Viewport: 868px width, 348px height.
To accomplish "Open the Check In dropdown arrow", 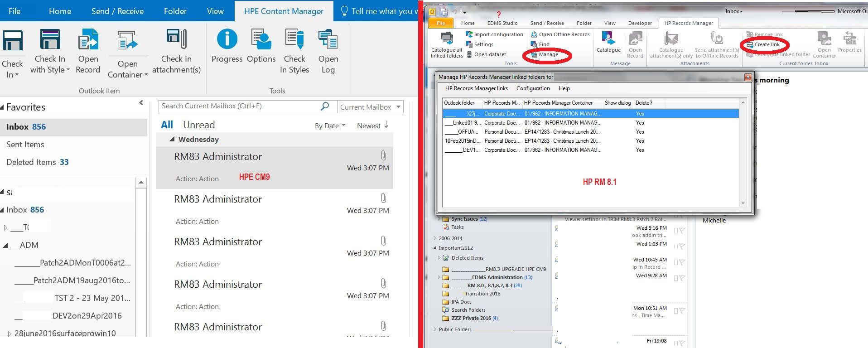I will click(17, 75).
